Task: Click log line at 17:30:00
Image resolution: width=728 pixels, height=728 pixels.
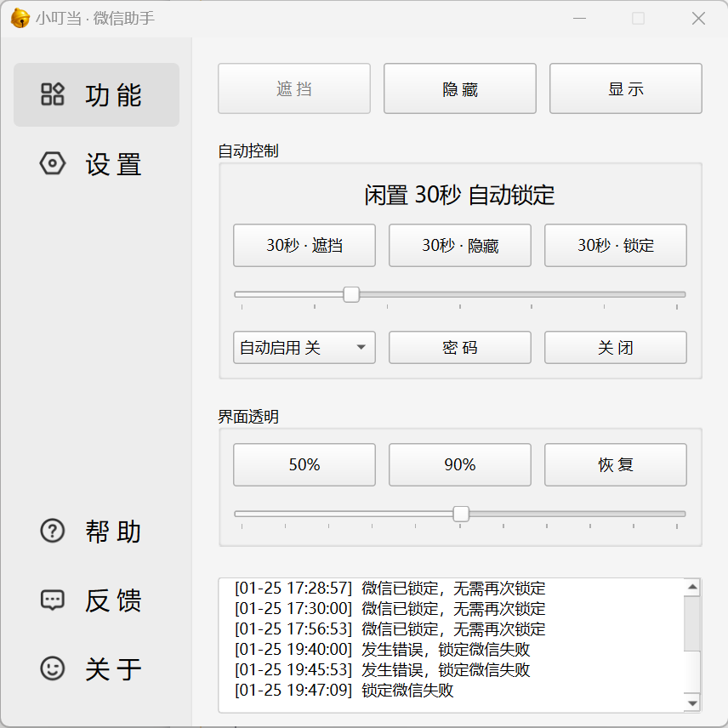Action: tap(390, 609)
